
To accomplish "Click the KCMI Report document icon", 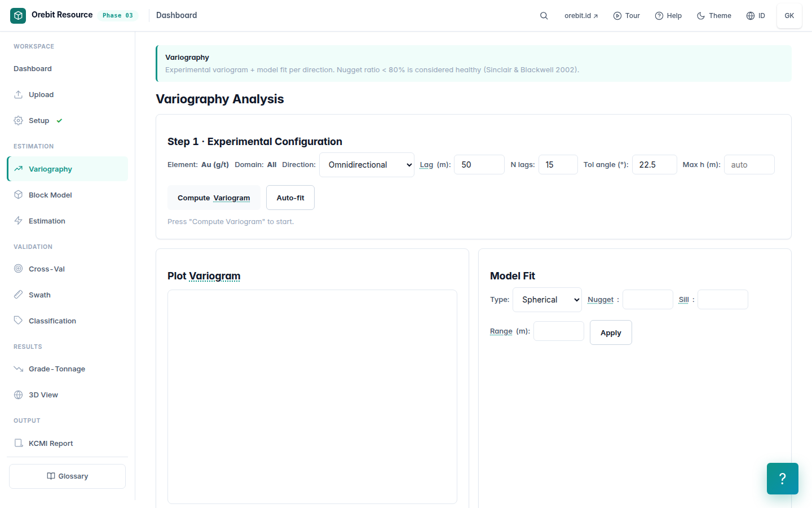I will pyautogui.click(x=19, y=443).
